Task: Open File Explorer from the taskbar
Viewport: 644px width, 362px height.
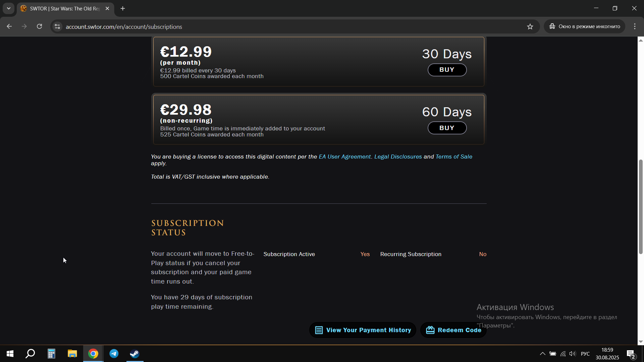Action: (72, 354)
